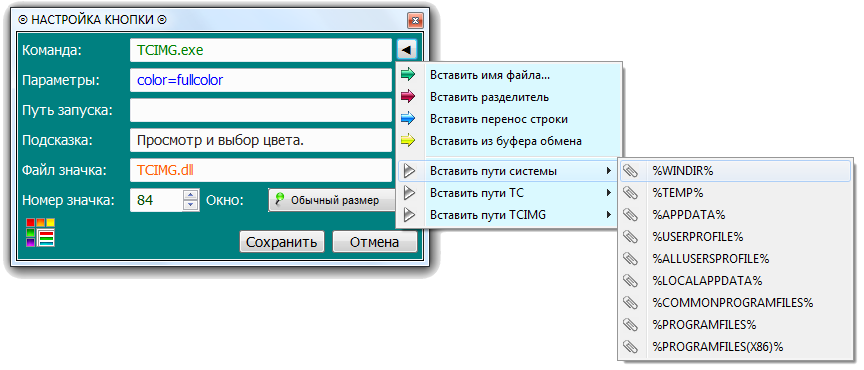Screen dimensions: 864x370
Task: Click the Команда: label
Action: (51, 51)
